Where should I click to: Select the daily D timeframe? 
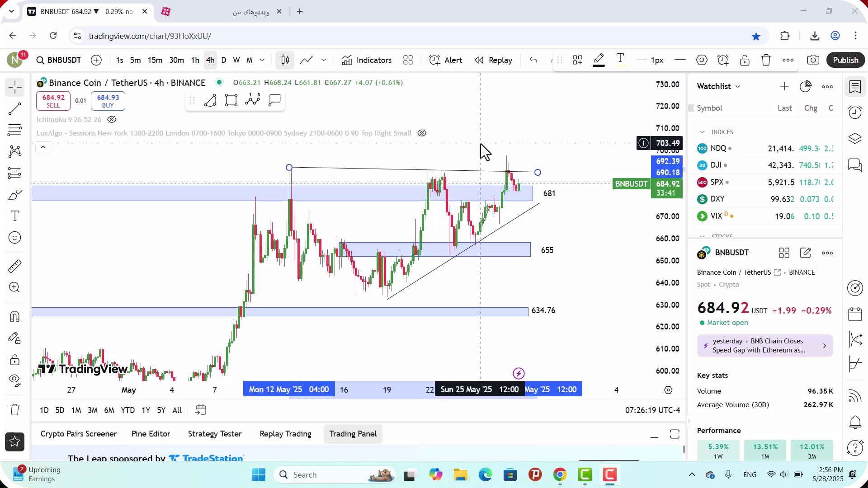coord(224,60)
